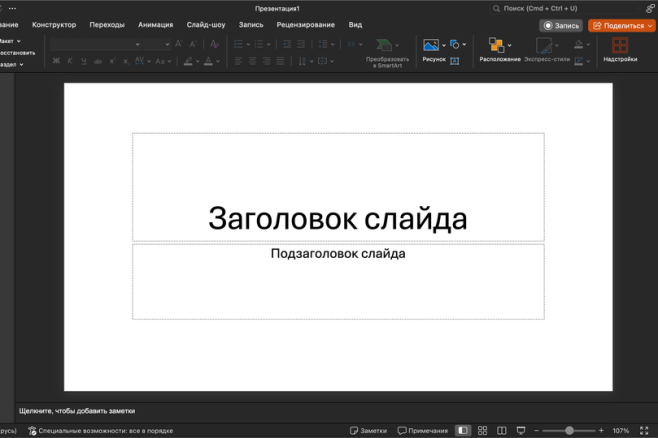Justify the text
This screenshot has width=658, height=438.
click(x=280, y=61)
